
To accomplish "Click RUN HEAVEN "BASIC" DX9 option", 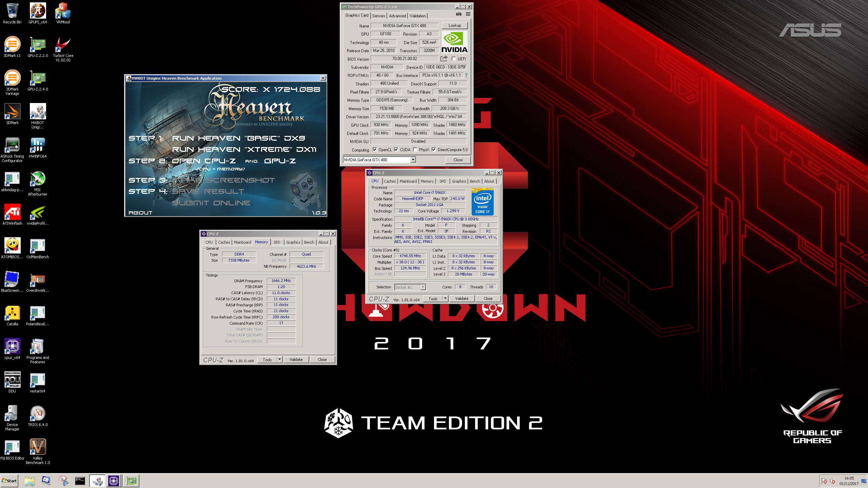I will [238, 138].
